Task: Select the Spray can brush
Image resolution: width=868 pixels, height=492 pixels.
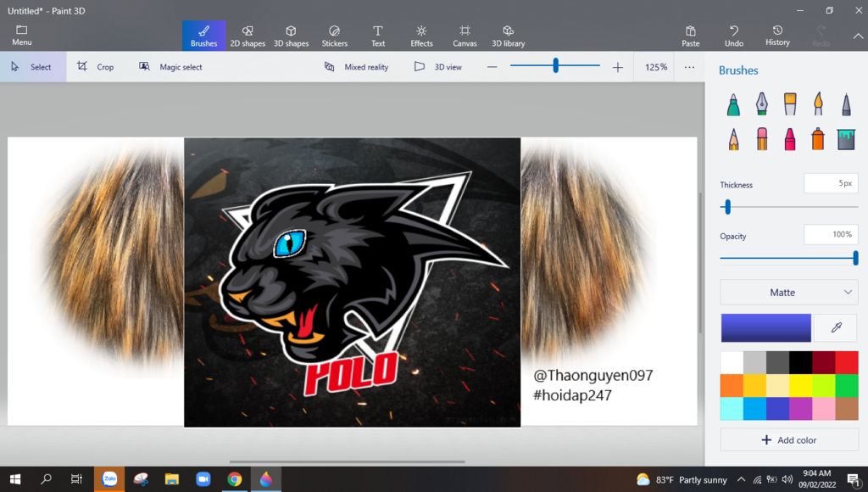Action: click(x=818, y=139)
